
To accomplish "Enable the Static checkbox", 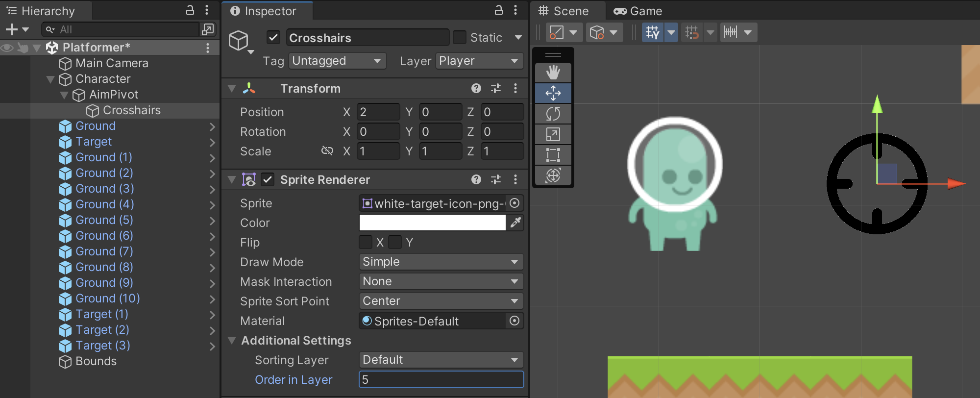I will coord(460,37).
